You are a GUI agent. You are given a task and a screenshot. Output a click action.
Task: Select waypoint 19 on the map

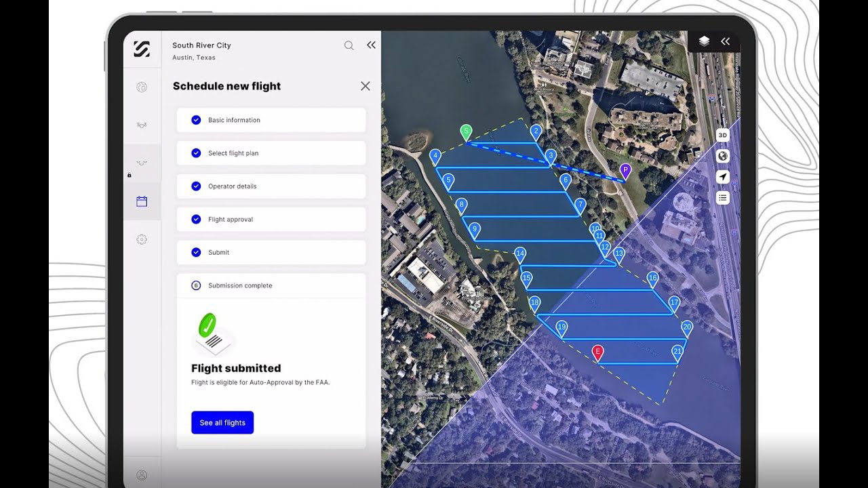click(561, 328)
